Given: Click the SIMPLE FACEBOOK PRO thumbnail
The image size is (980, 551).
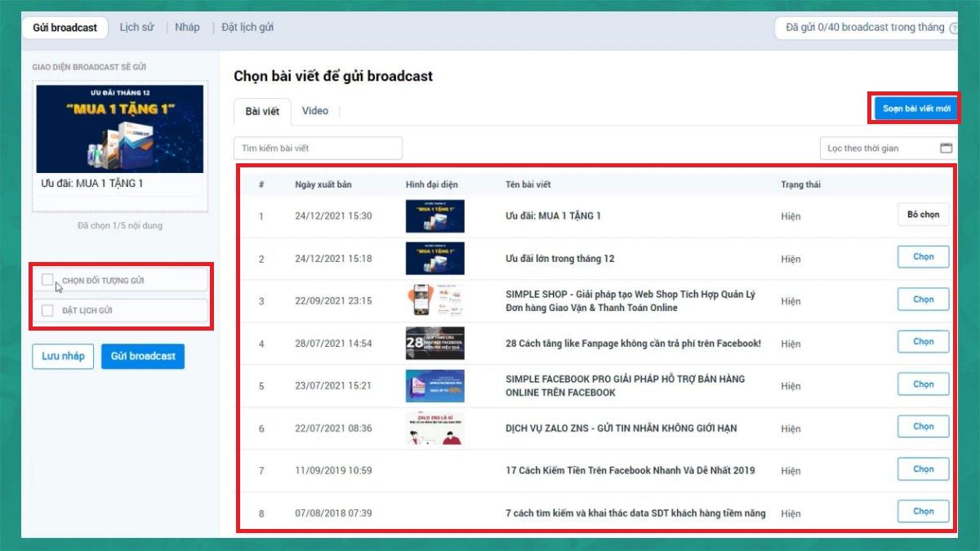Looking at the screenshot, I should 434,386.
